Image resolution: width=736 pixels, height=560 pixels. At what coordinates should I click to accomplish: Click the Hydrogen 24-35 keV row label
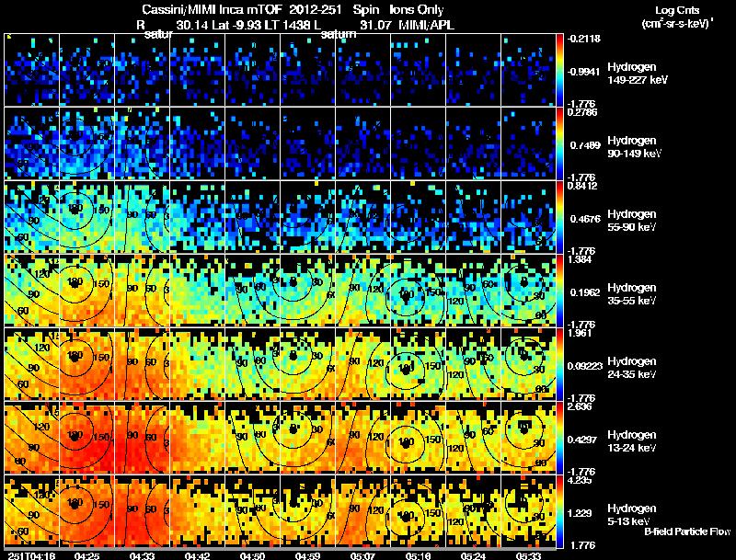click(x=632, y=368)
